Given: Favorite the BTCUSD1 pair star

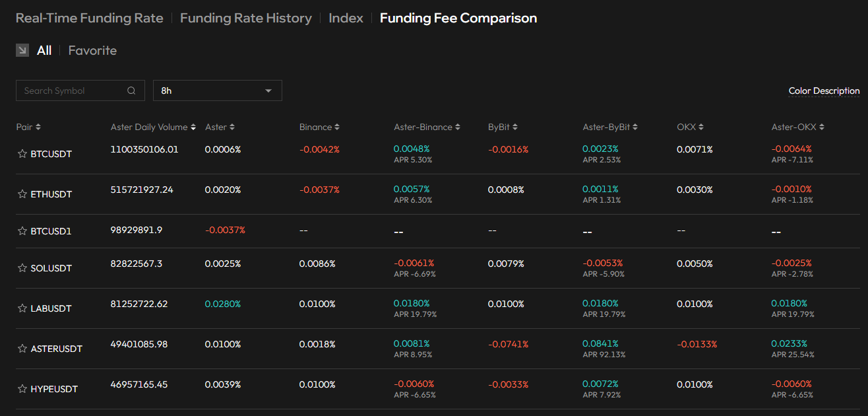Looking at the screenshot, I should (x=22, y=231).
